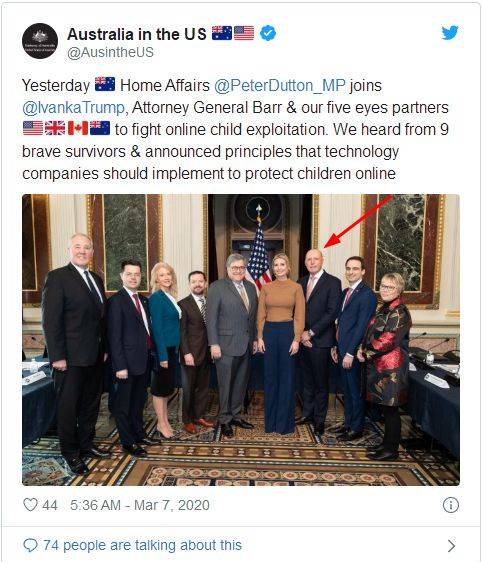Screen dimensions: 483x562
Task: Click the @AusintheUS handle
Action: (x=110, y=52)
